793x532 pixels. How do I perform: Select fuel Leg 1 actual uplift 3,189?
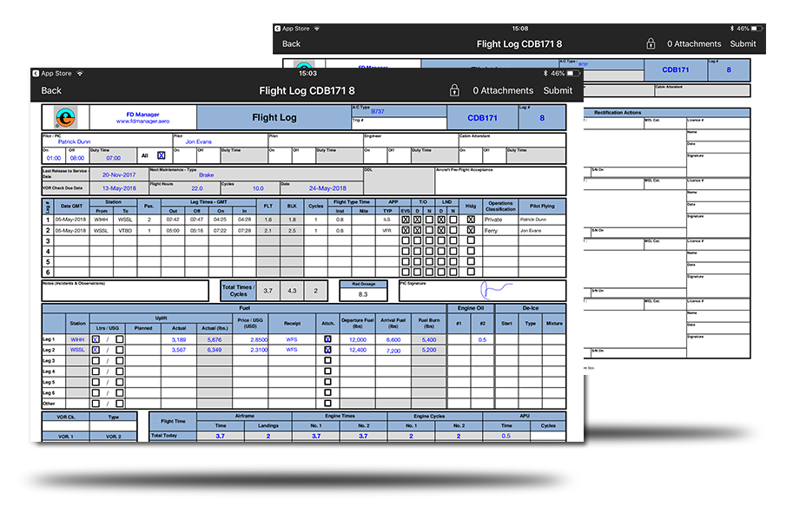[179, 339]
